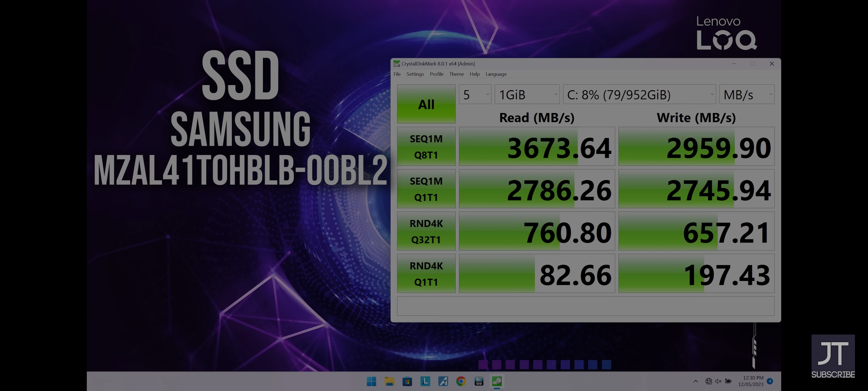Open the Settings menu
The height and width of the screenshot is (391, 868).
click(415, 74)
